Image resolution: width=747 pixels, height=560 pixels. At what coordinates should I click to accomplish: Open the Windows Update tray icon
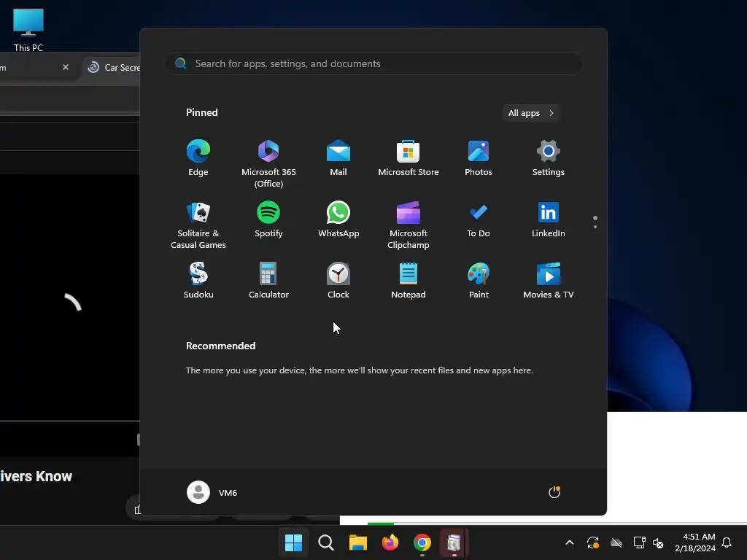point(592,542)
